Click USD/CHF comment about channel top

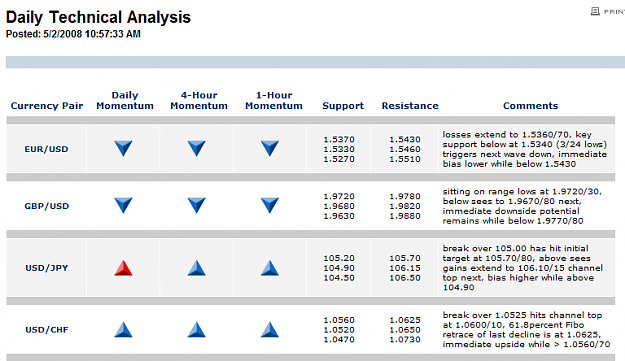pos(526,330)
